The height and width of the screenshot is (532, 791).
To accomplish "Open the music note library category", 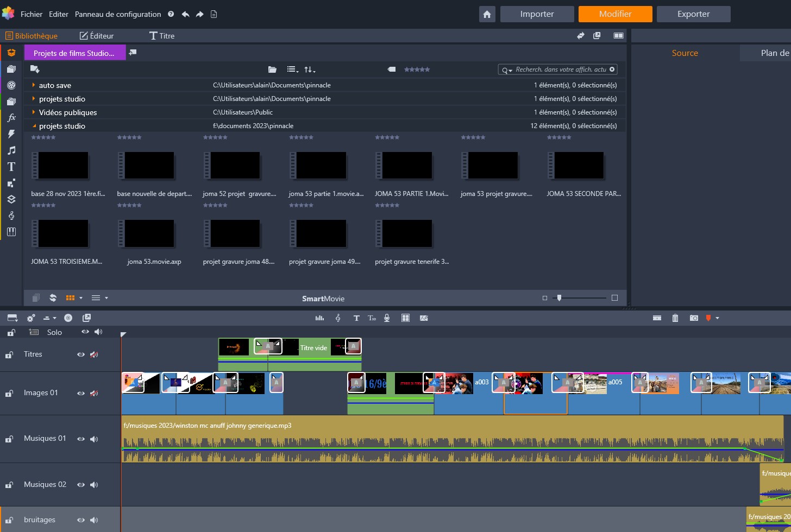I will click(11, 150).
